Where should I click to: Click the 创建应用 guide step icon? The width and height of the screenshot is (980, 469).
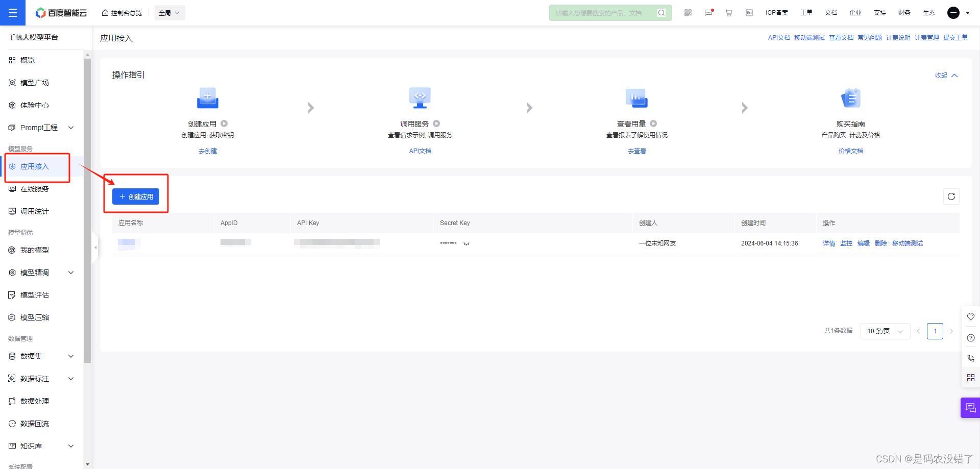pos(208,97)
